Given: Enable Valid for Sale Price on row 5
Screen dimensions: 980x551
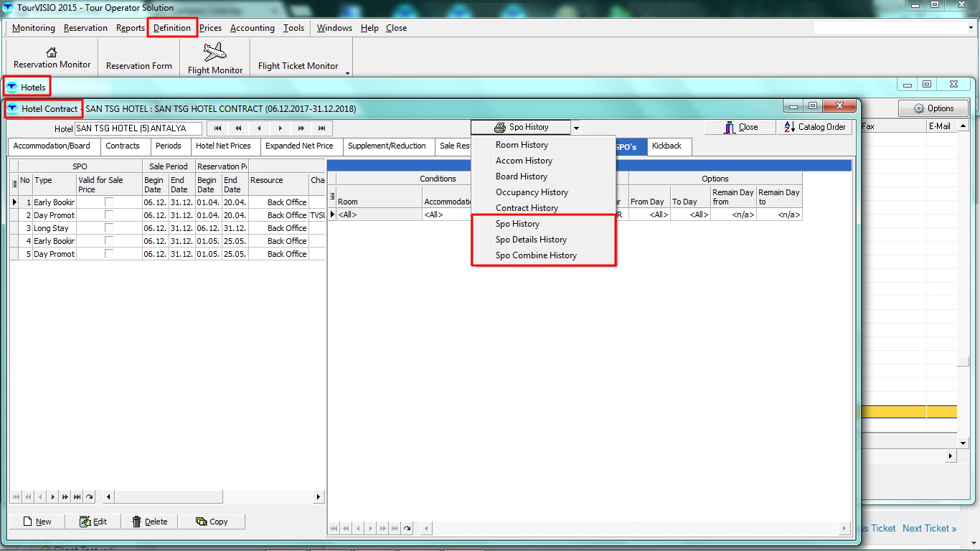Looking at the screenshot, I should (109, 254).
